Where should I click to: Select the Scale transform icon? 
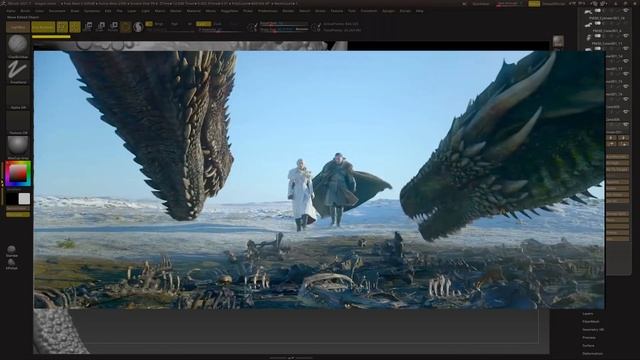pyautogui.click(x=101, y=27)
